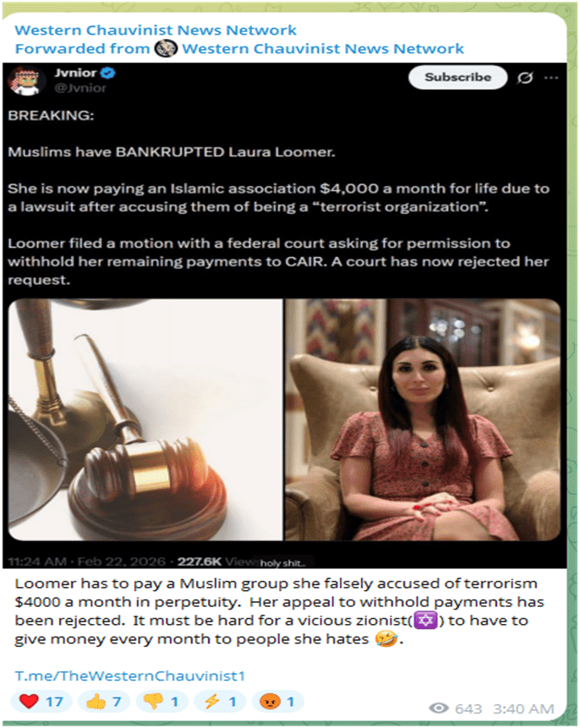Open the T.me/TheWesternChauvinist1 link

point(129,676)
